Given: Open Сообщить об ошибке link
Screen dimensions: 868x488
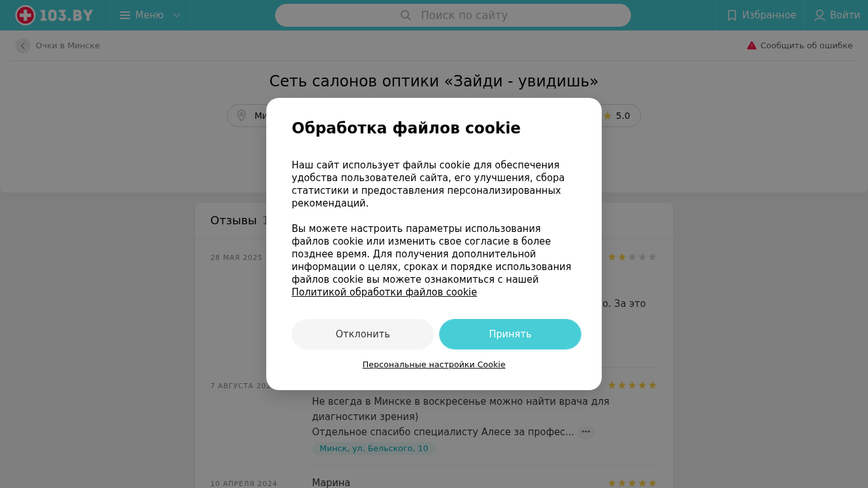Looking at the screenshot, I should pyautogui.click(x=806, y=46).
